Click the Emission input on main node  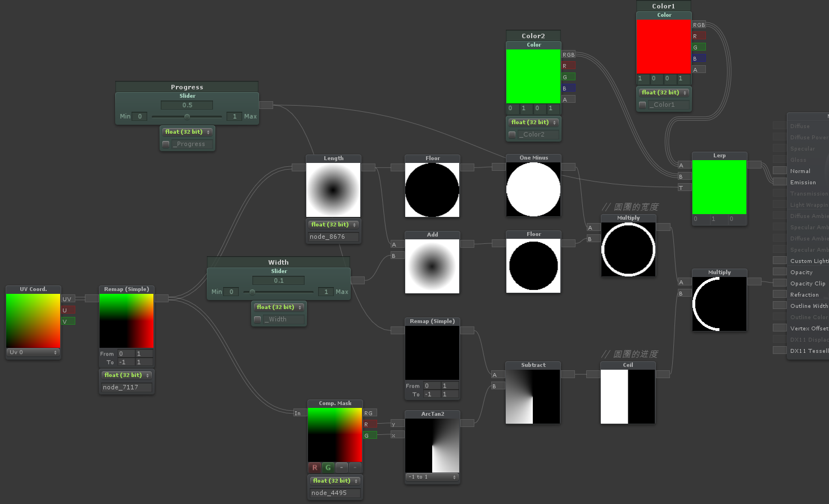click(x=780, y=182)
